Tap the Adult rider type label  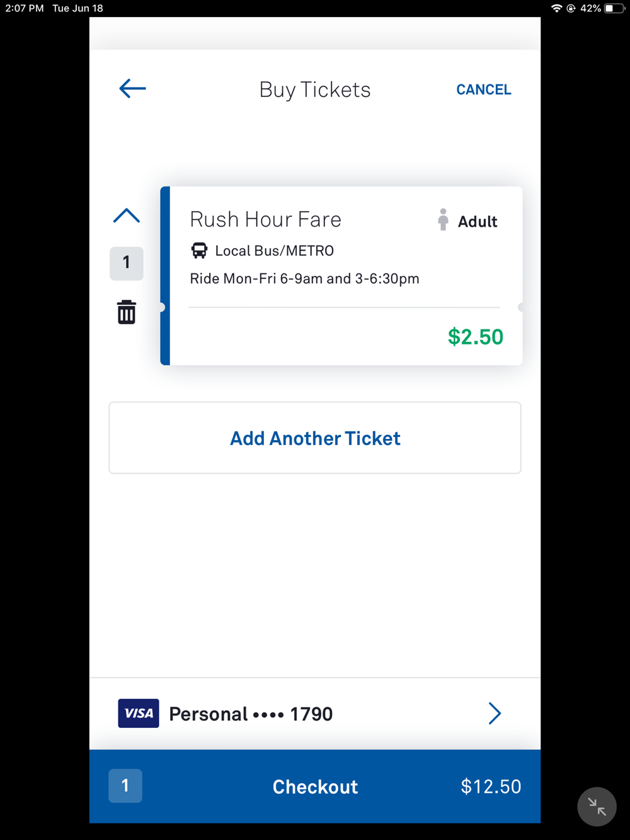pos(478,222)
